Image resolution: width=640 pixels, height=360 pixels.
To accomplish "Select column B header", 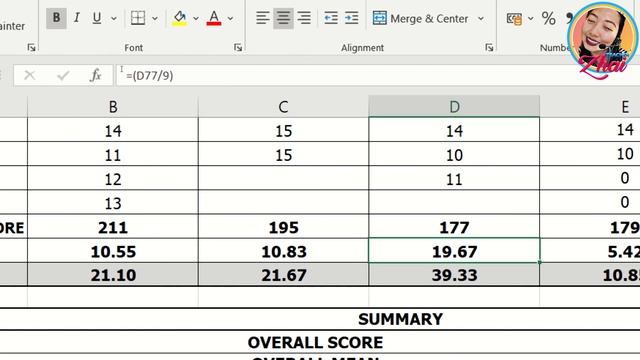I will tap(113, 107).
